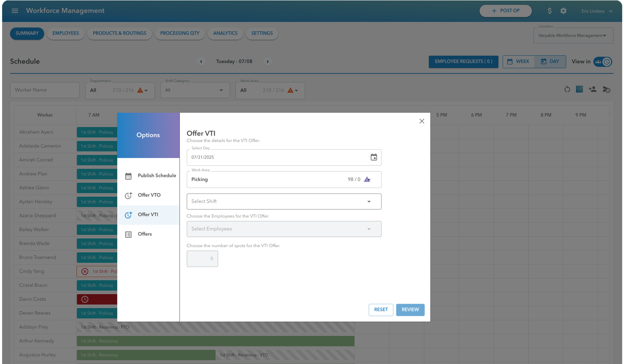Click the REVIEW button
The width and height of the screenshot is (624, 364).
[410, 310]
